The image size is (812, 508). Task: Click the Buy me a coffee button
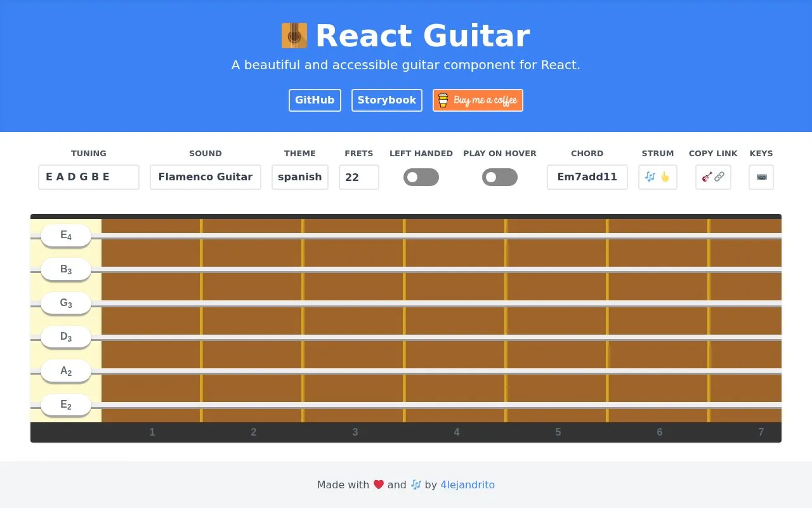pyautogui.click(x=478, y=100)
